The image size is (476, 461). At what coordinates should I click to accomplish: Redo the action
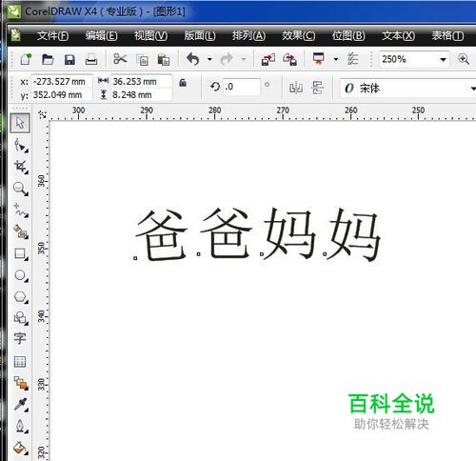tap(227, 59)
